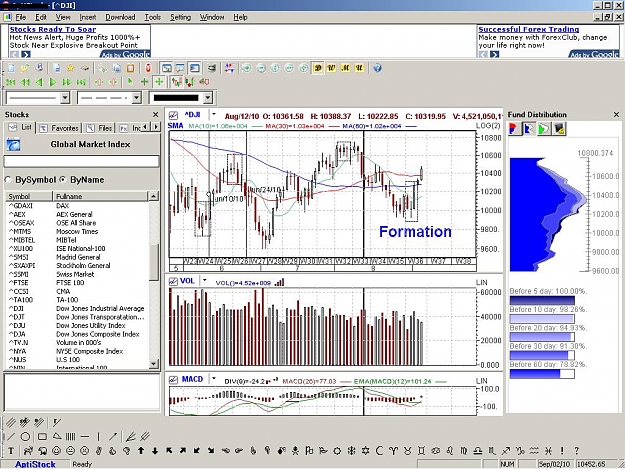Select the up arrow symbol
The width and height of the screenshot is (625, 469).
pyautogui.click(x=141, y=451)
